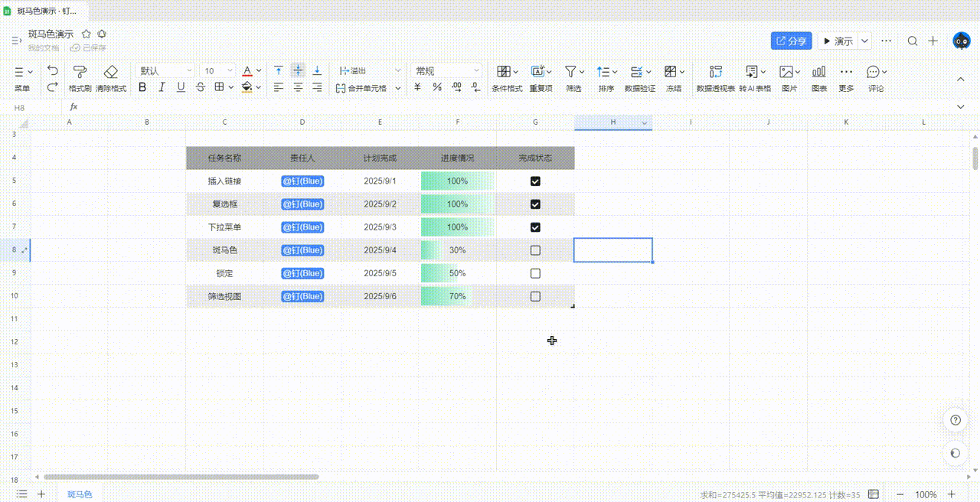Viewport: 980px width, 502px height.
Task: Expand the 演示 presentation dropdown arrow
Action: 865,41
